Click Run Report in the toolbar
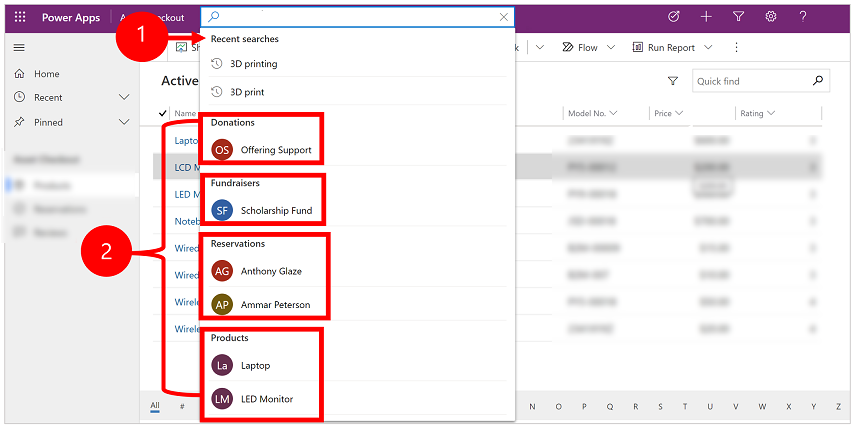 [x=664, y=48]
